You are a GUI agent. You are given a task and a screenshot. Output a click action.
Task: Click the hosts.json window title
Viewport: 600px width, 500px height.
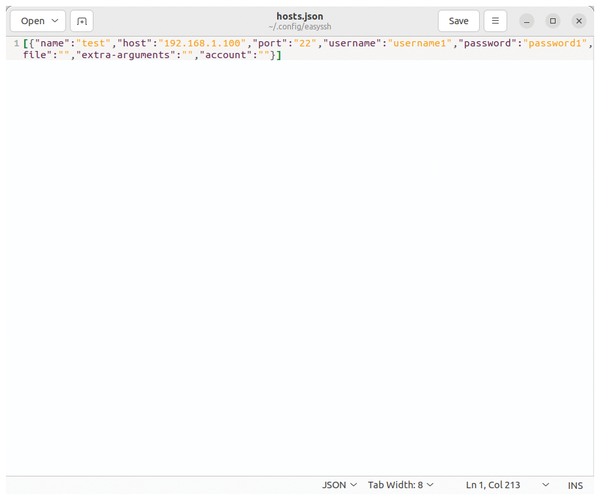[300, 16]
